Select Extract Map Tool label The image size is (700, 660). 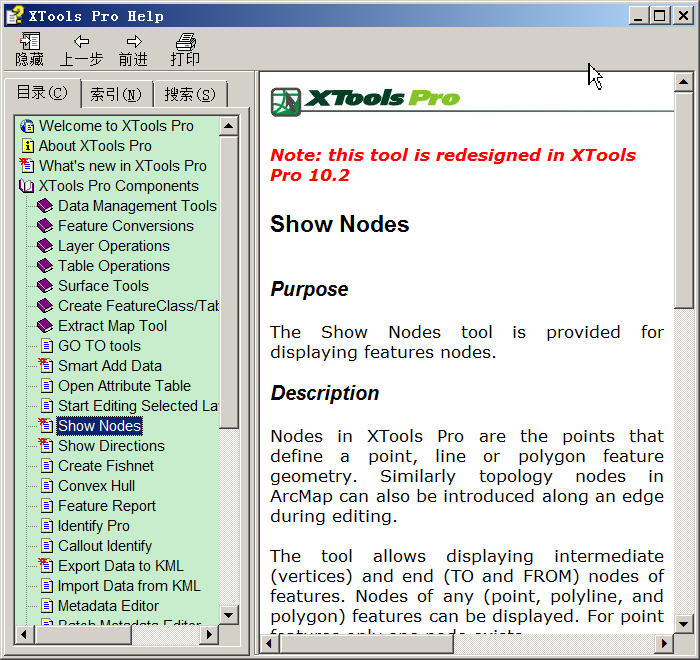pos(112,326)
